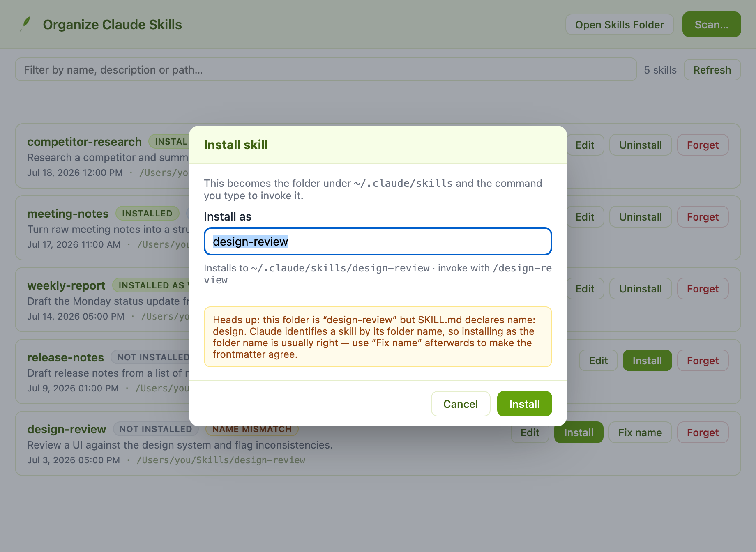756x552 pixels.
Task: Click the design-review path /Users/you/Skills/design-review
Action: pyautogui.click(x=221, y=460)
